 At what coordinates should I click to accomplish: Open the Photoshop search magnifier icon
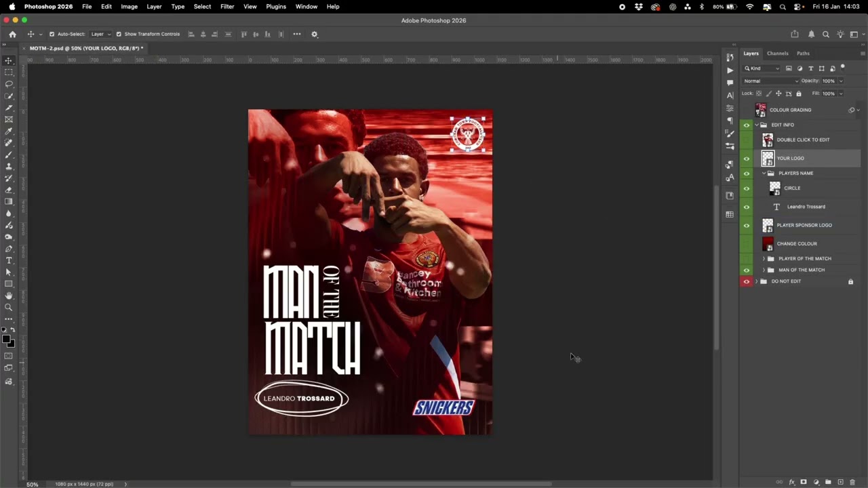(826, 34)
